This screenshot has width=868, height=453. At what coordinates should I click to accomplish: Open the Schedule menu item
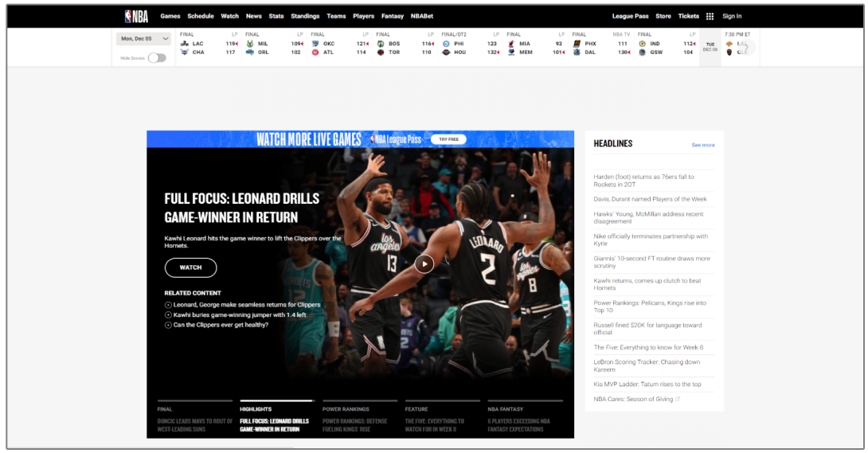click(201, 16)
